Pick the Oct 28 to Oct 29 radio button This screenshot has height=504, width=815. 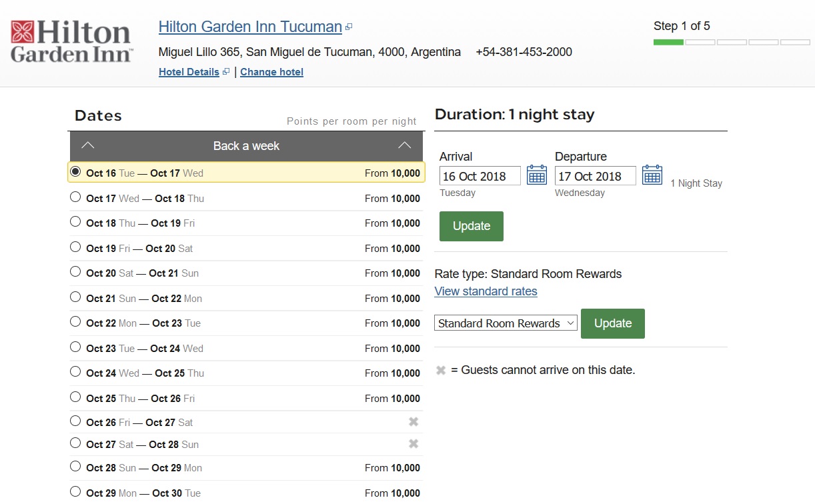(x=75, y=467)
